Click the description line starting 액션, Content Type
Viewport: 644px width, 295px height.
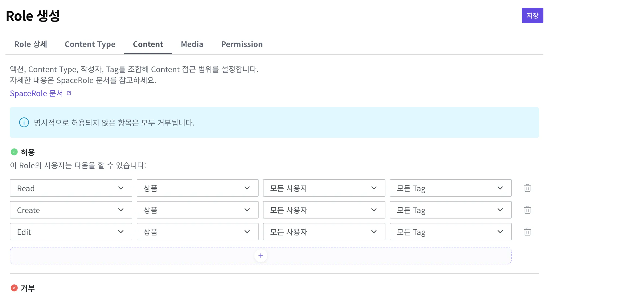(x=134, y=69)
